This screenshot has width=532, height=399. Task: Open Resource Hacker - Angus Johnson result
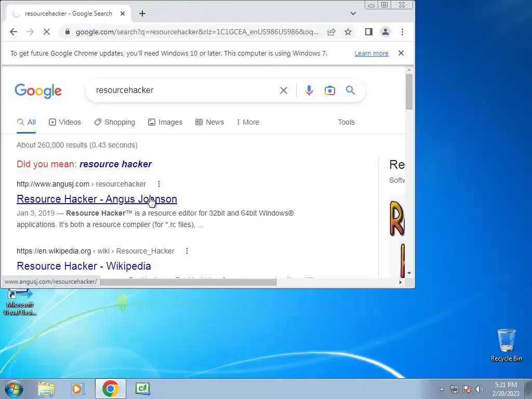click(x=97, y=199)
